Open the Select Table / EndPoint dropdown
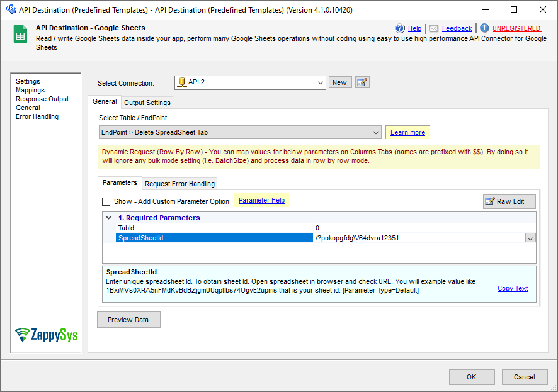Viewport: 558px width, 392px height. (240, 132)
